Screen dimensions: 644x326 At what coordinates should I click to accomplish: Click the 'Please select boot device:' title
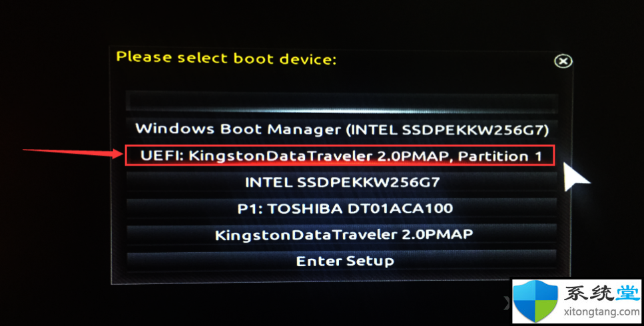coord(226,58)
